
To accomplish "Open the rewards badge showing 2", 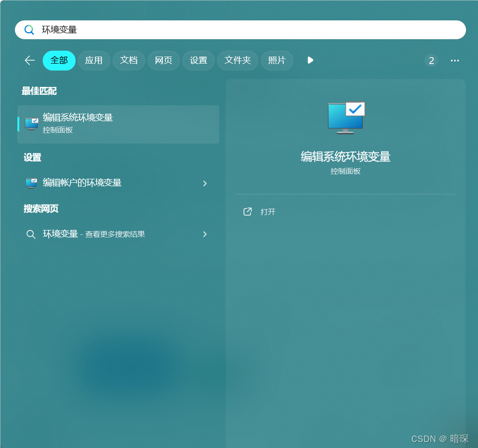I will (x=431, y=61).
